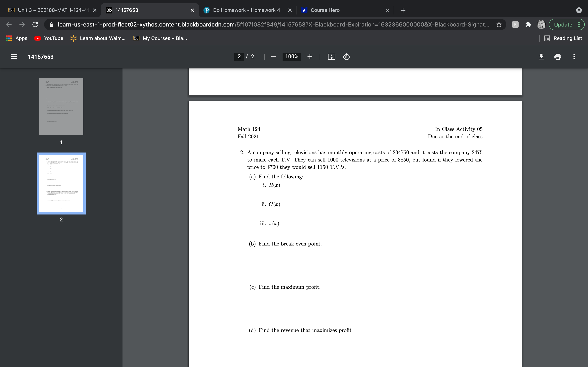
Task: Click the Chrome Update button
Action: [x=563, y=24]
